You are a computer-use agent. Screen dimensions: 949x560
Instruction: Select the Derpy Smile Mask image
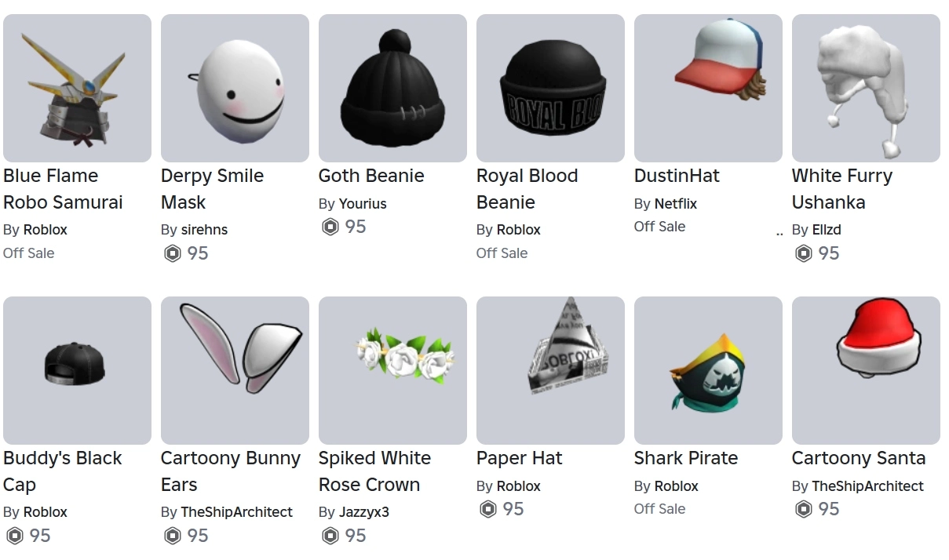click(235, 88)
